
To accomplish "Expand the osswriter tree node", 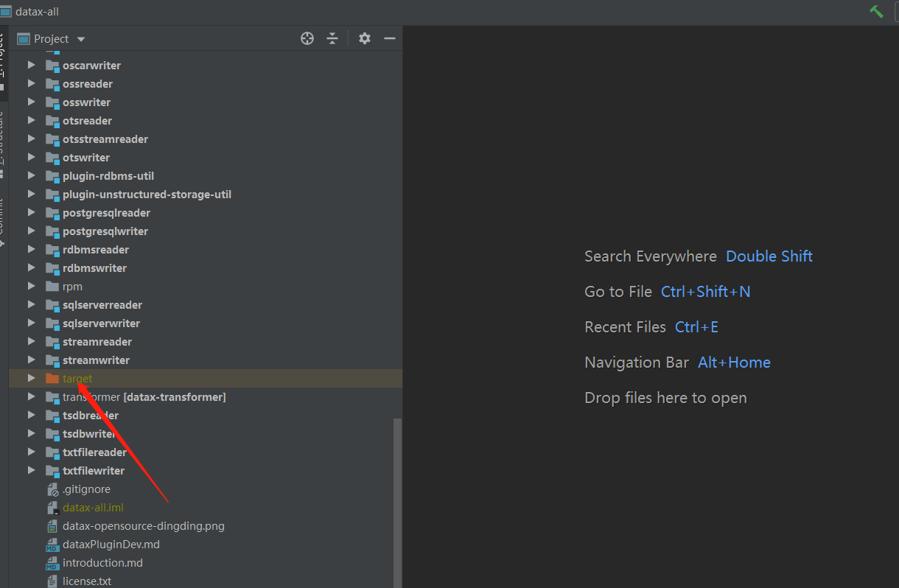I will (31, 102).
